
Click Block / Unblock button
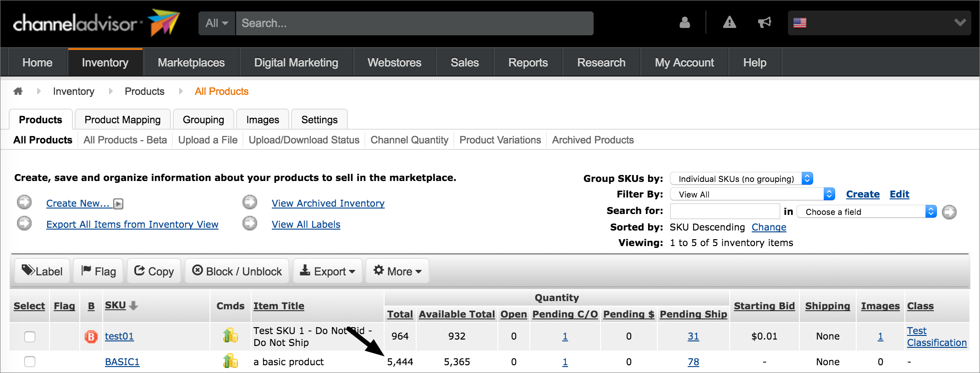coord(237,271)
